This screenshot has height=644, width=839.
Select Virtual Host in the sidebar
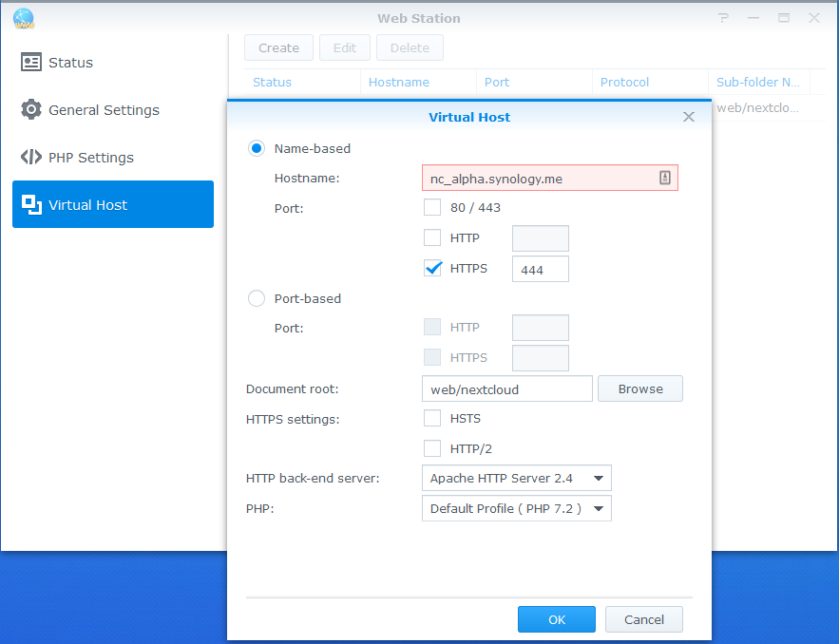[x=113, y=204]
